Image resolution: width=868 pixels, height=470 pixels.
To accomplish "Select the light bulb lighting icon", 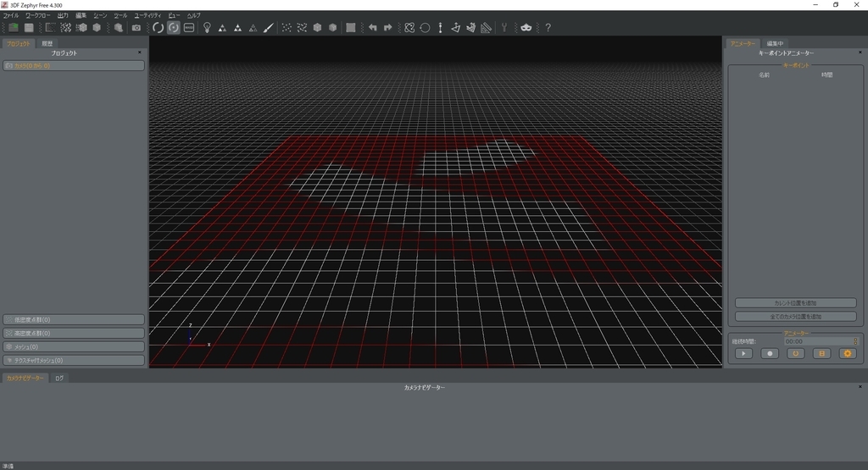I will (207, 28).
